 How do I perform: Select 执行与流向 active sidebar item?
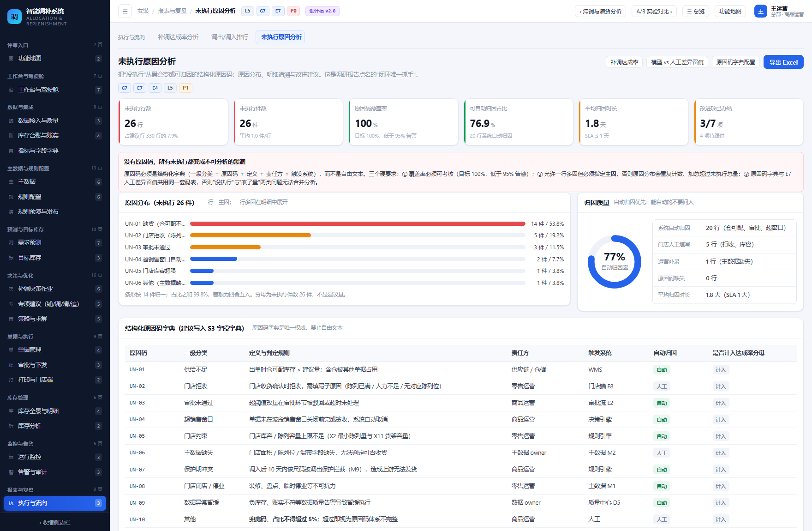(55, 503)
